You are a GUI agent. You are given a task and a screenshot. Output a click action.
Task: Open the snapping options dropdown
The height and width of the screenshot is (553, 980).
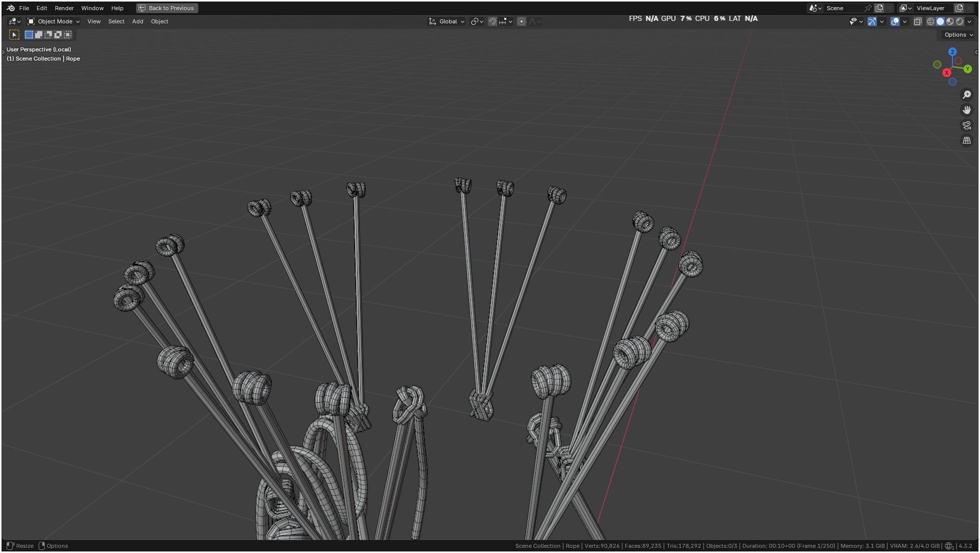[x=506, y=21]
